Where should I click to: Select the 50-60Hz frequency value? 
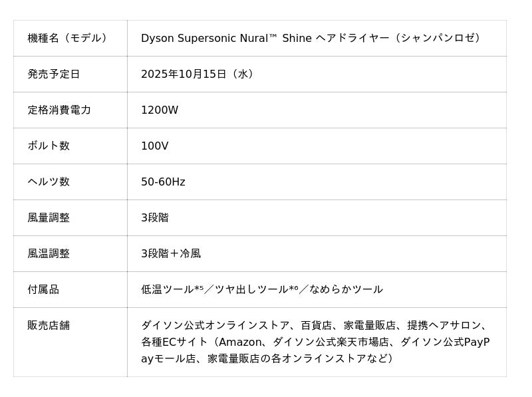[x=163, y=182]
